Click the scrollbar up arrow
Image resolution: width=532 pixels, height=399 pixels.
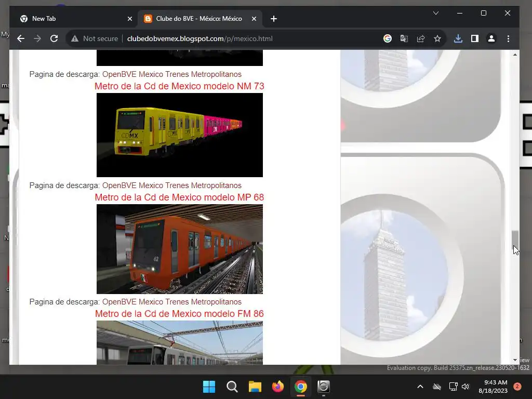[x=515, y=55]
